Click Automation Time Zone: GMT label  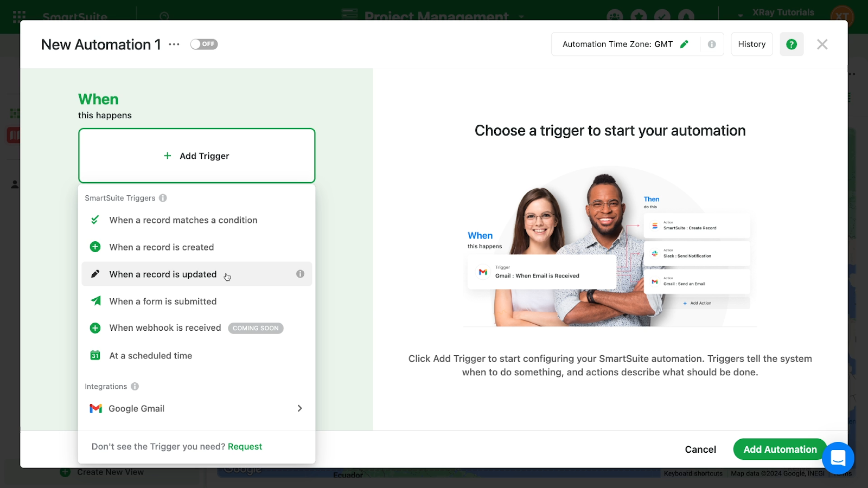click(617, 44)
